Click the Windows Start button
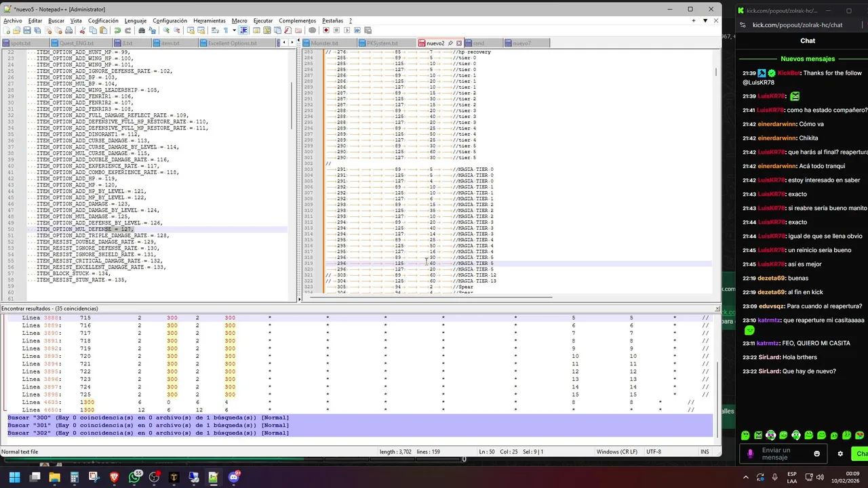868x488 pixels. coord(14,477)
